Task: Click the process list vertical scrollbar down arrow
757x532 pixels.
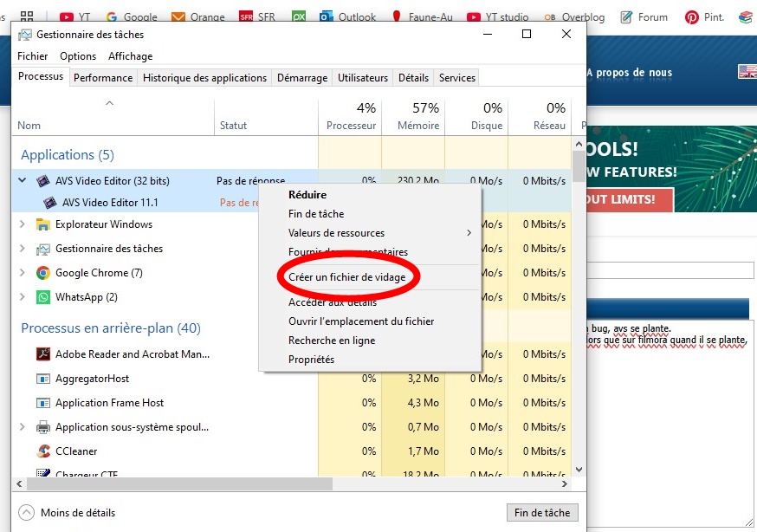Action: click(x=579, y=470)
